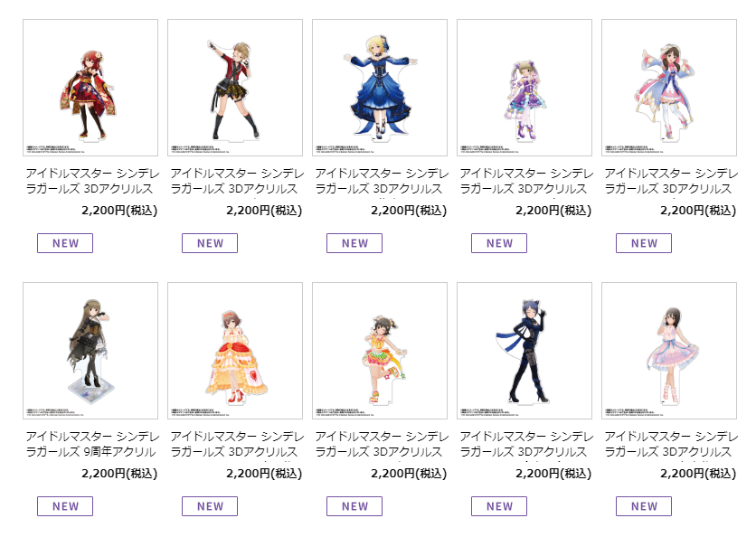Click 2,200円 price under orange heart gown
The image size is (756, 537).
pyautogui.click(x=264, y=474)
